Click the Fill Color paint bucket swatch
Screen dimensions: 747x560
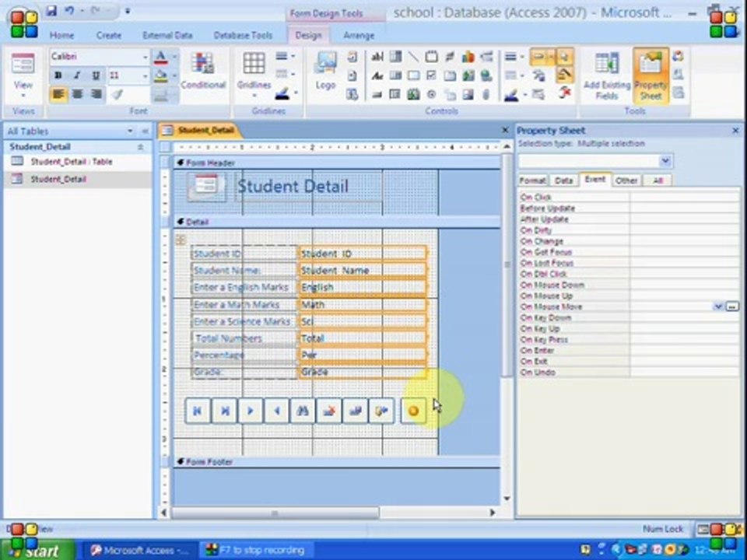[x=161, y=75]
